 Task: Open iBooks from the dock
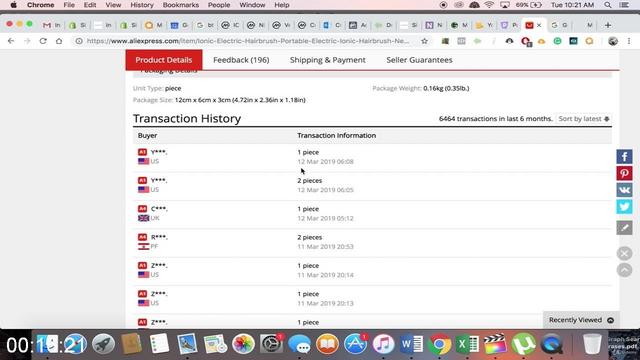pyautogui.click(x=327, y=344)
